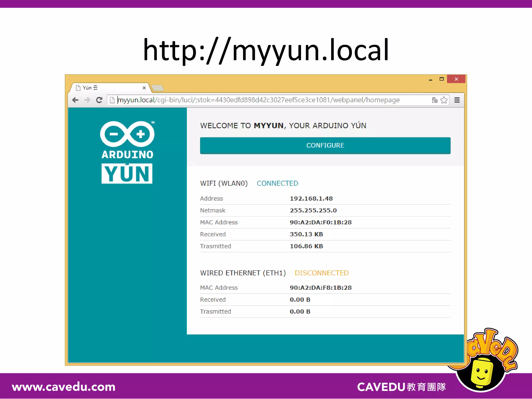532x399 pixels.
Task: Click the www.cavedu.com footer text
Action: [64, 387]
